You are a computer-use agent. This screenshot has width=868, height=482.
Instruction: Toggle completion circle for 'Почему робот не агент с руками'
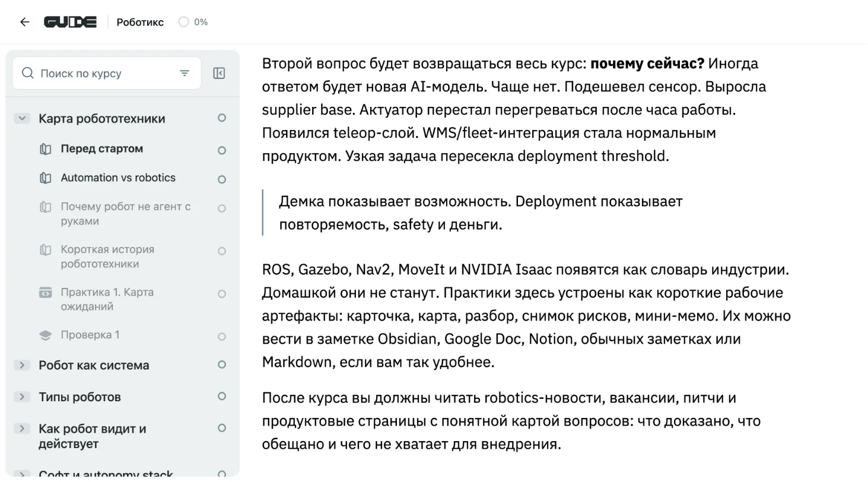coord(222,208)
